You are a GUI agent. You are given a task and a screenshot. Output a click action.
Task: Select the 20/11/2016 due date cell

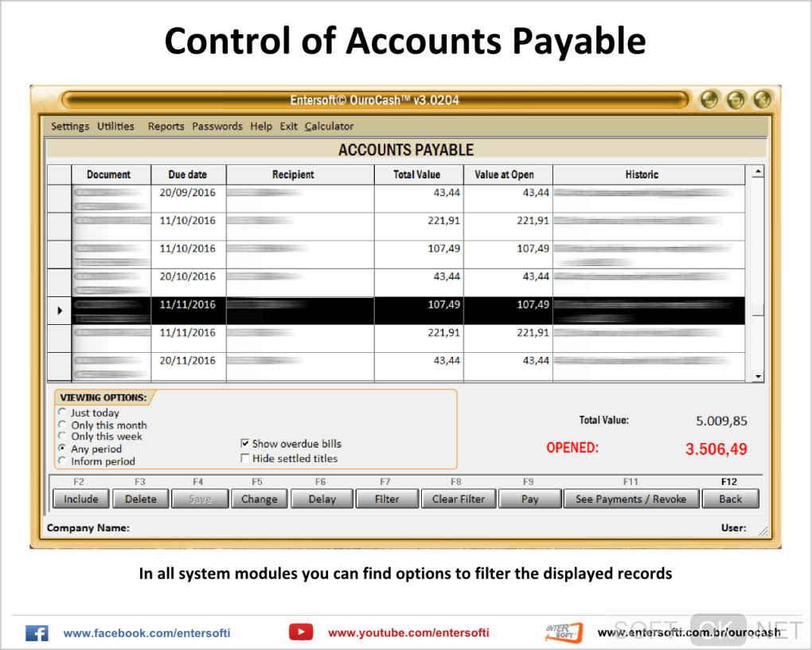(189, 366)
